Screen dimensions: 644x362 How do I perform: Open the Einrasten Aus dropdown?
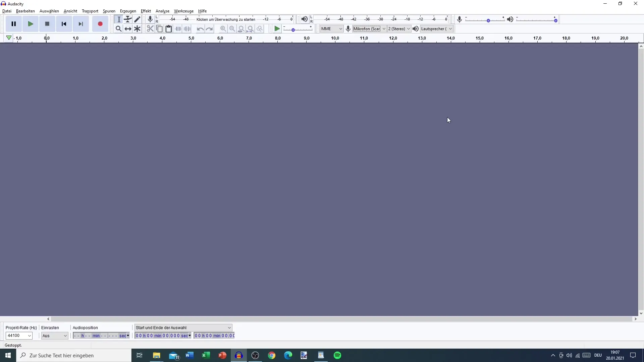pyautogui.click(x=55, y=336)
